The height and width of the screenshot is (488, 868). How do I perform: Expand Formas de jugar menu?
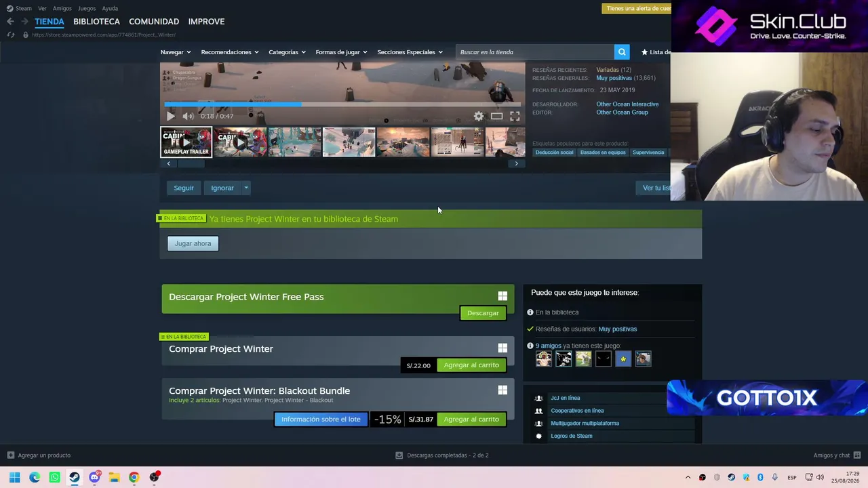pyautogui.click(x=341, y=52)
